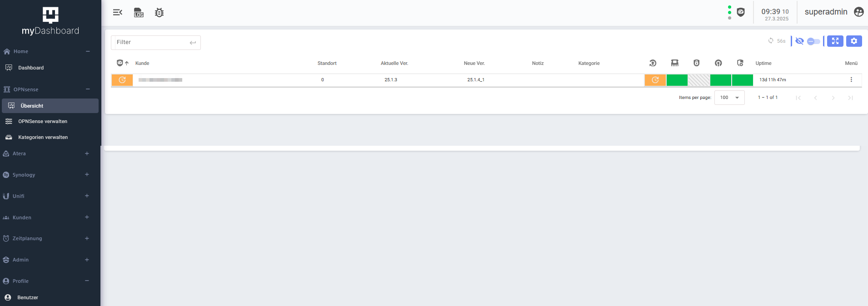Toggle sort direction arrow beside the Kunde column
The height and width of the screenshot is (306, 868).
[127, 63]
